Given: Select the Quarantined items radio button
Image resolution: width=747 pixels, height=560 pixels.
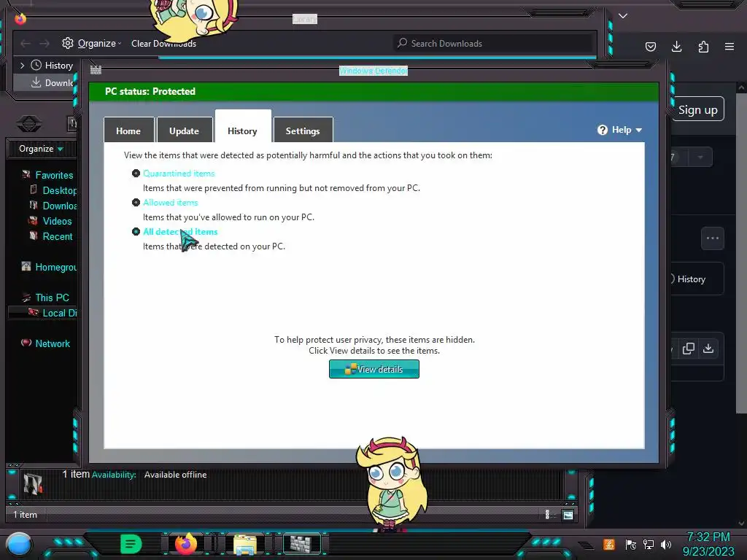Looking at the screenshot, I should tap(136, 174).
